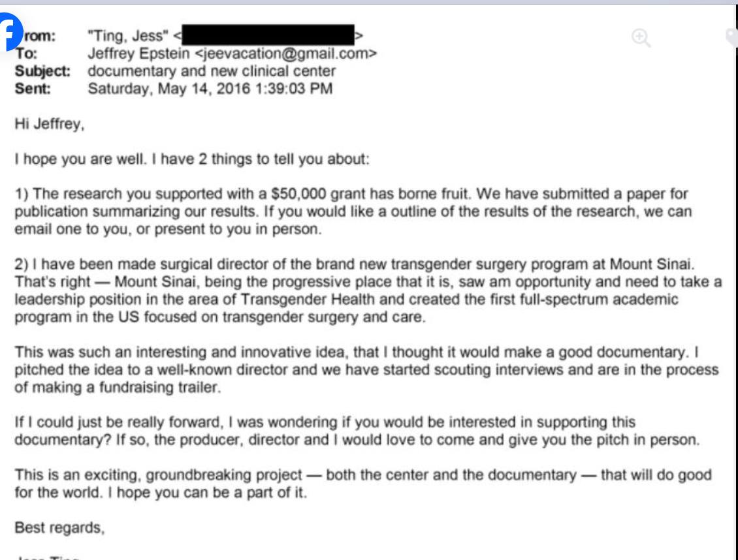Click the subject text "documentary and new clinical center"
The height and width of the screenshot is (560, 738).
coord(212,71)
